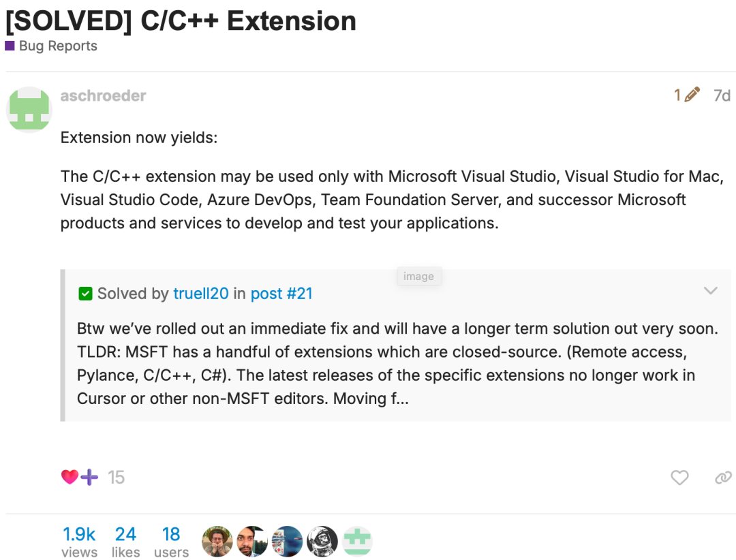Click aschroeder's green avatar
The height and width of the screenshot is (560, 736).
[x=29, y=110]
